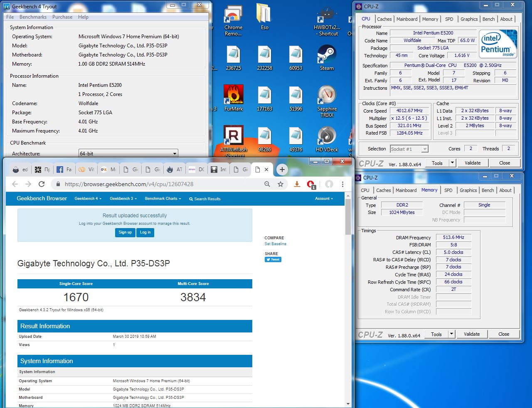Switch to Mainboard tab in upper CPU-Z
Viewport: 532px width, 408px height.
click(x=407, y=19)
